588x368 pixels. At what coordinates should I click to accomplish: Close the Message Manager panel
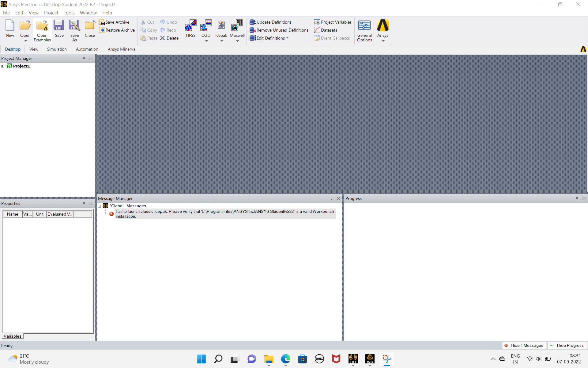click(x=338, y=198)
